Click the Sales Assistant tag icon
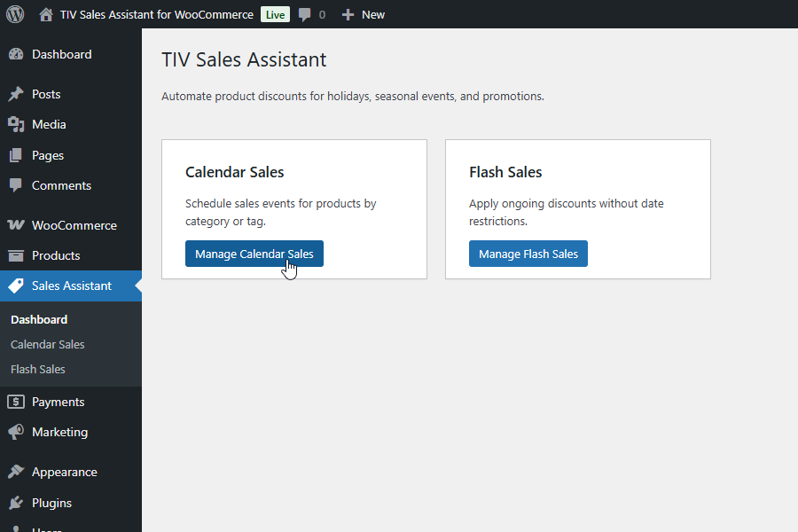Image resolution: width=798 pixels, height=532 pixels. click(x=18, y=286)
